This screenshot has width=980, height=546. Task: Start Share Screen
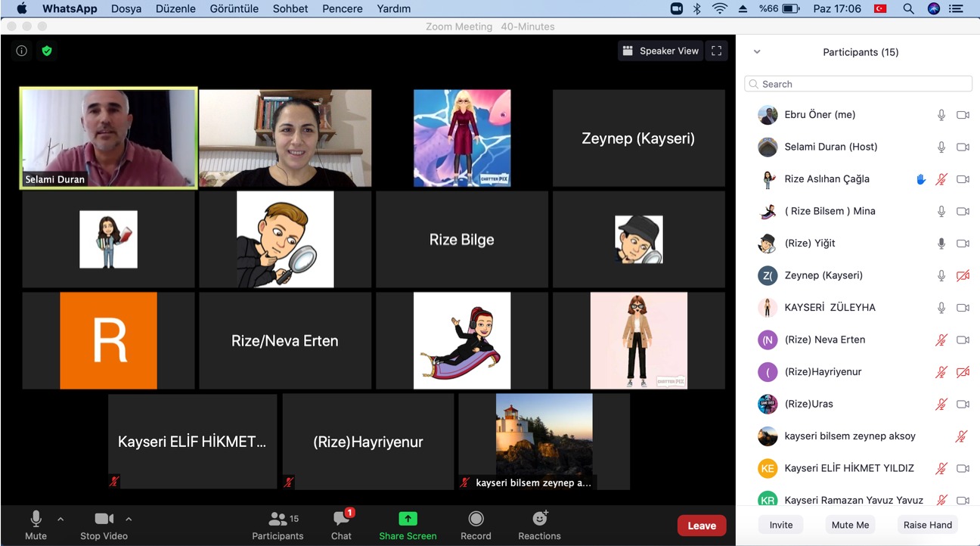[408, 526]
